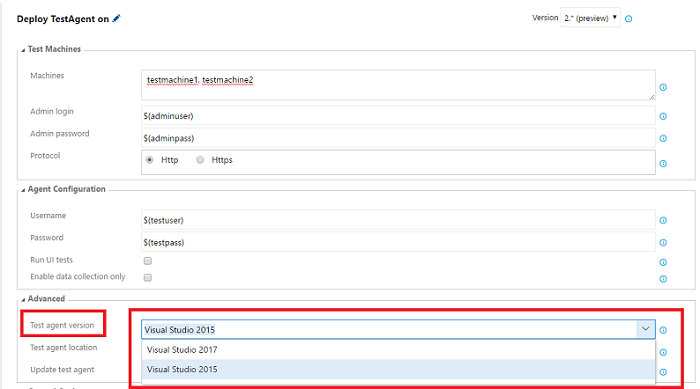700x389 pixels.
Task: Show info for Admin password field
Action: point(663,138)
